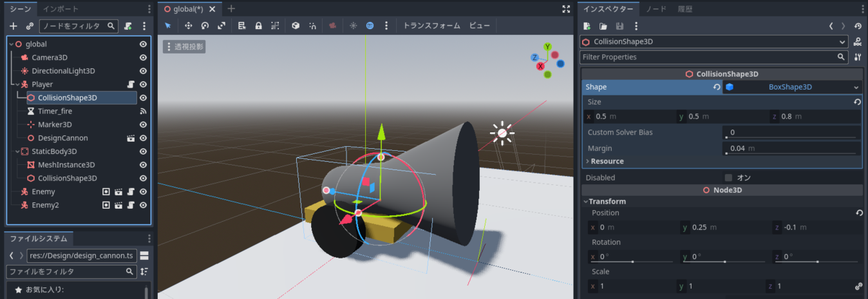Hide the Camera3D node

(143, 58)
